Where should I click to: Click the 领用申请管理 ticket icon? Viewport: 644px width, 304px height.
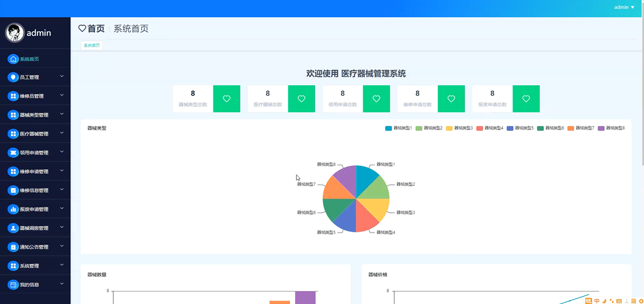coord(13,152)
